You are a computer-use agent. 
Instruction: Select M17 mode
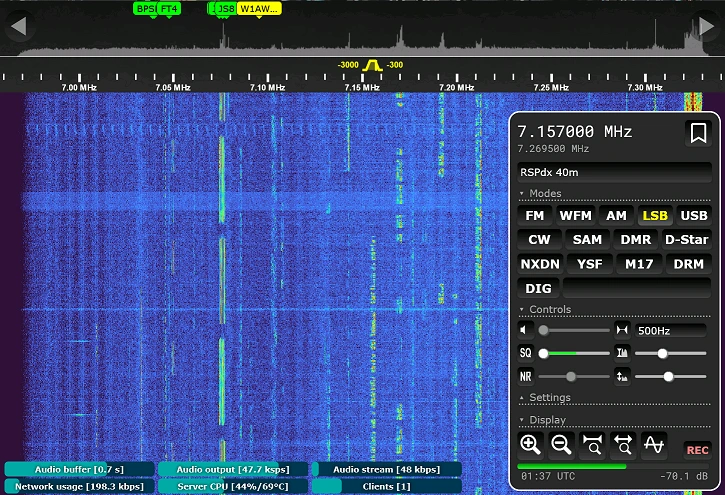coord(639,264)
